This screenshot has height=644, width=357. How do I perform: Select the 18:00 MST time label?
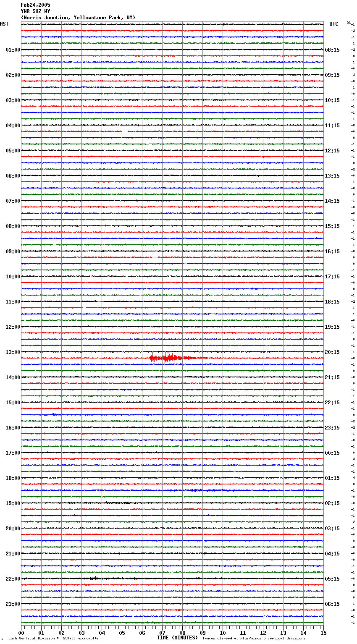(13, 478)
